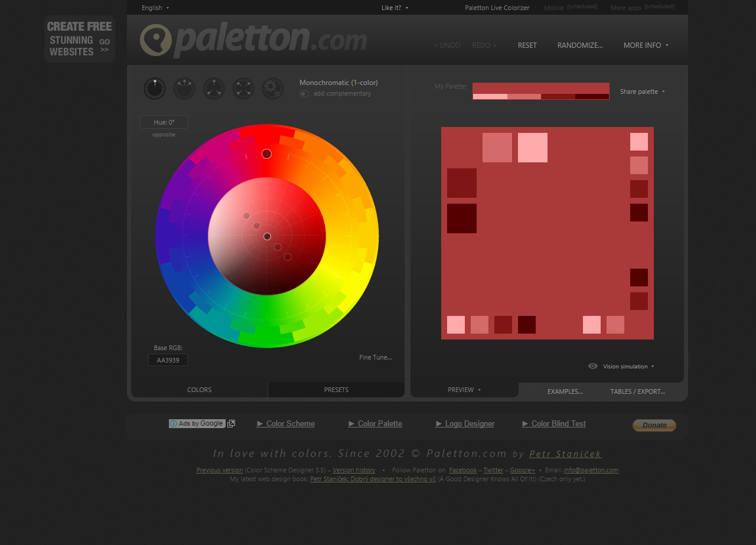Select the Tetrad scheme icon
This screenshot has height=545, width=756.
click(243, 89)
